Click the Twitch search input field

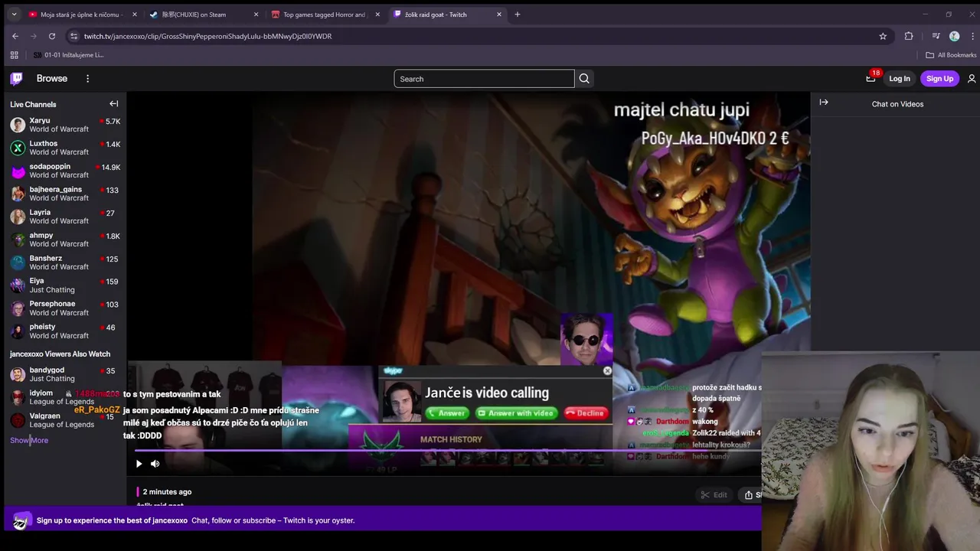point(484,79)
